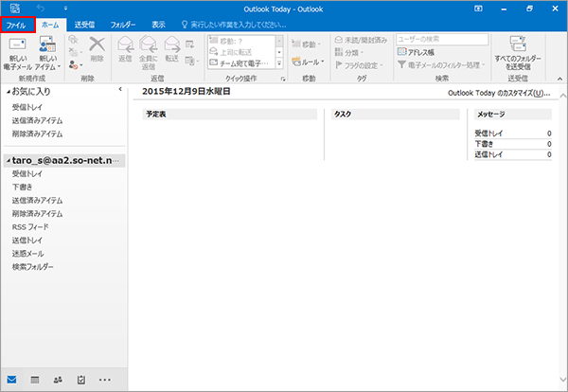The height and width of the screenshot is (392, 568).
Task: Open Calendar view from bottom navigation bar
Action: tap(35, 379)
